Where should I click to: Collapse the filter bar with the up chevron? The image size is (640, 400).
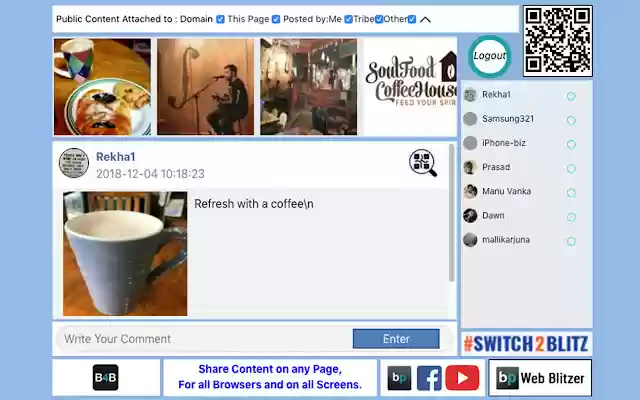click(425, 20)
